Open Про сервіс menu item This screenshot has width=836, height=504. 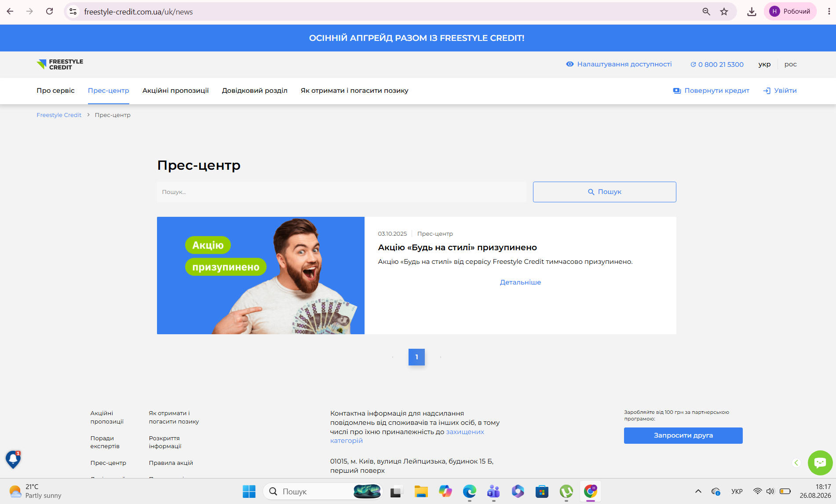tap(55, 91)
